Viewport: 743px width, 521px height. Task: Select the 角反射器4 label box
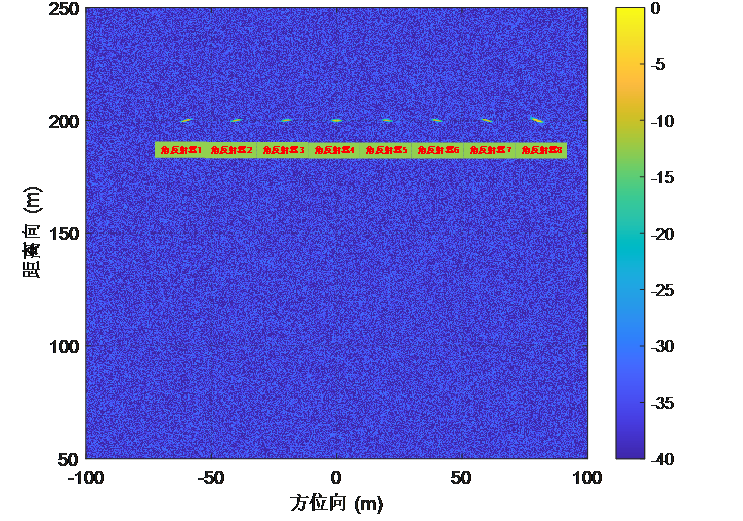(335, 150)
